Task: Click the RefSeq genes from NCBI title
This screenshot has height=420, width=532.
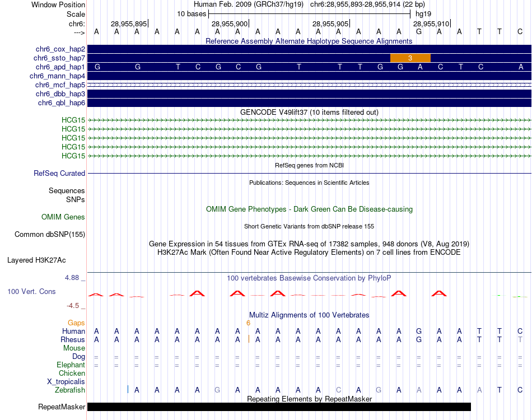Action: (309, 165)
